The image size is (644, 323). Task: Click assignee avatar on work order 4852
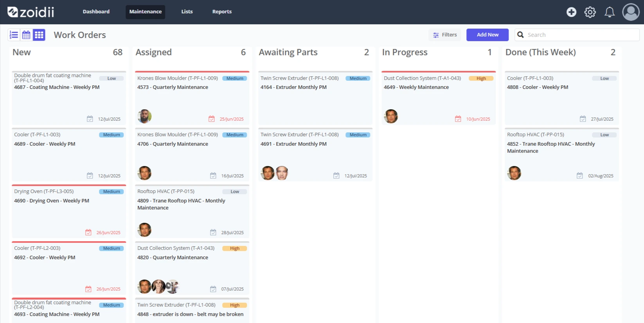click(x=514, y=173)
